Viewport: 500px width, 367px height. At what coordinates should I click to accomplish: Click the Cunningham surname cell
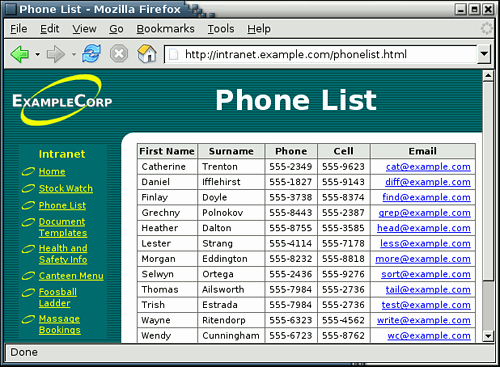point(231,336)
